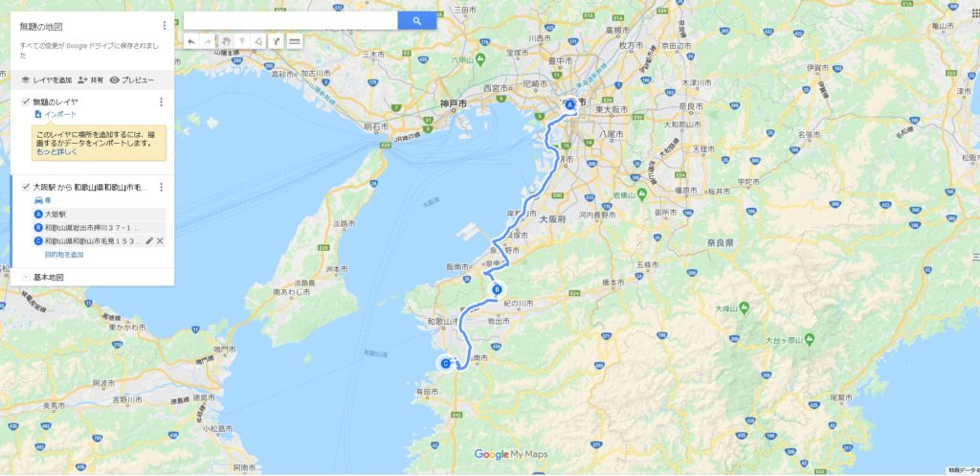Select the draw line tool
This screenshot has height=476, width=980.
(x=258, y=41)
